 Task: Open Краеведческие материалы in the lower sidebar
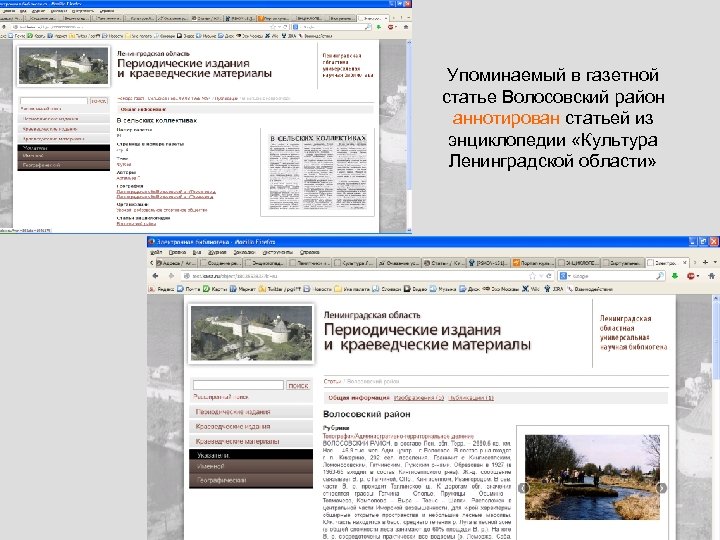(x=251, y=441)
